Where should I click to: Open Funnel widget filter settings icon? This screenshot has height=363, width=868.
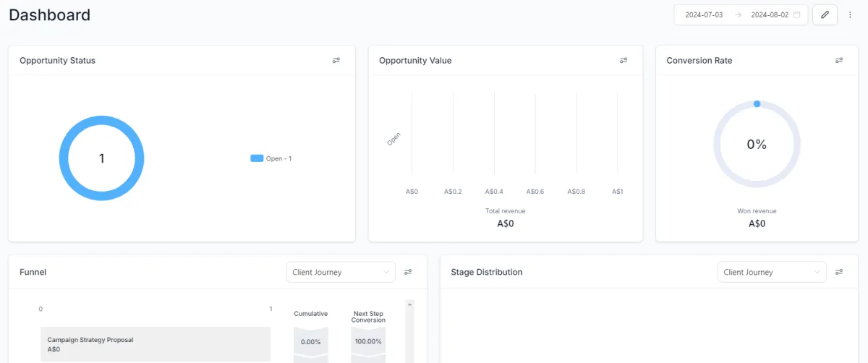click(408, 272)
